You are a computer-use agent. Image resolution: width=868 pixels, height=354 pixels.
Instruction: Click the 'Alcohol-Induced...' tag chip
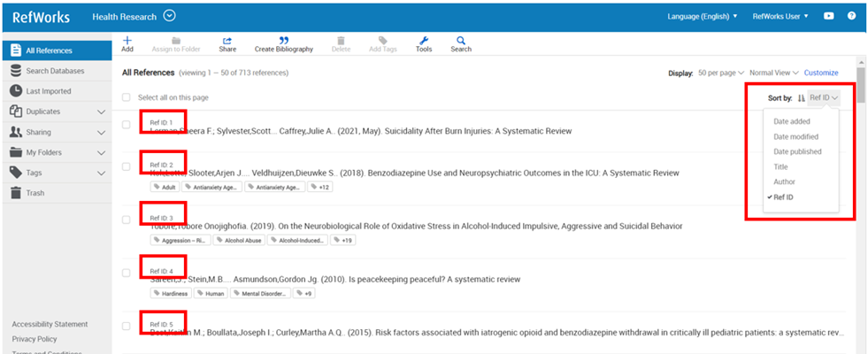click(x=298, y=241)
